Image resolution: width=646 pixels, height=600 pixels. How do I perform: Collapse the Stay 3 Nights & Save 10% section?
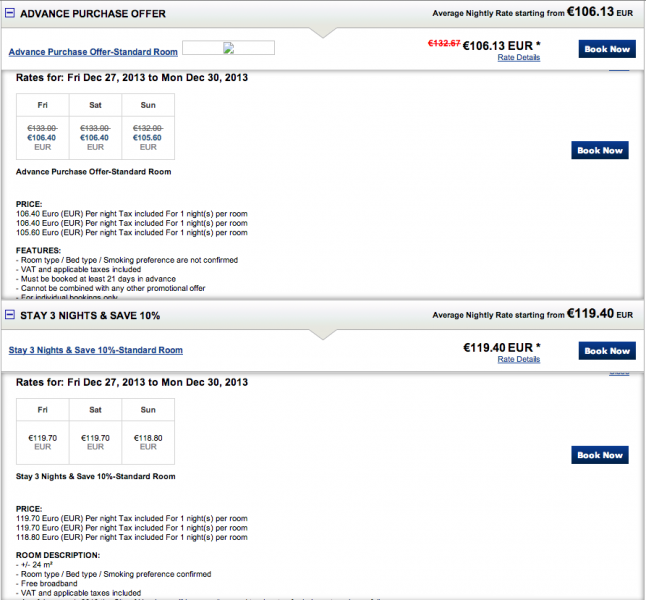[10, 315]
